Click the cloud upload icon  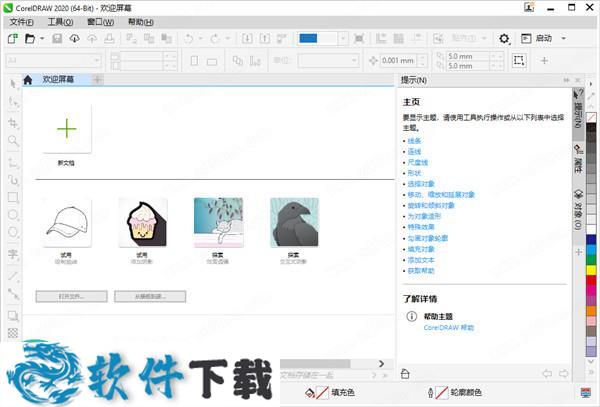tap(92, 39)
